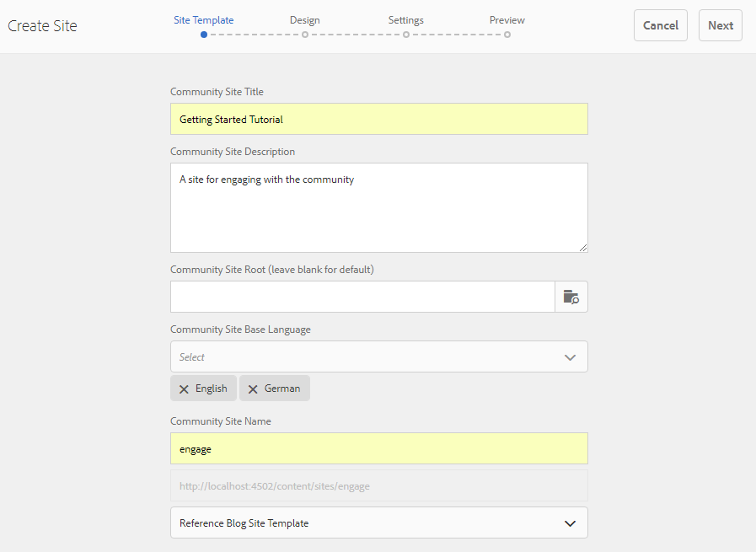Open the site root path browser icon
This screenshot has height=552, width=756.
(571, 297)
